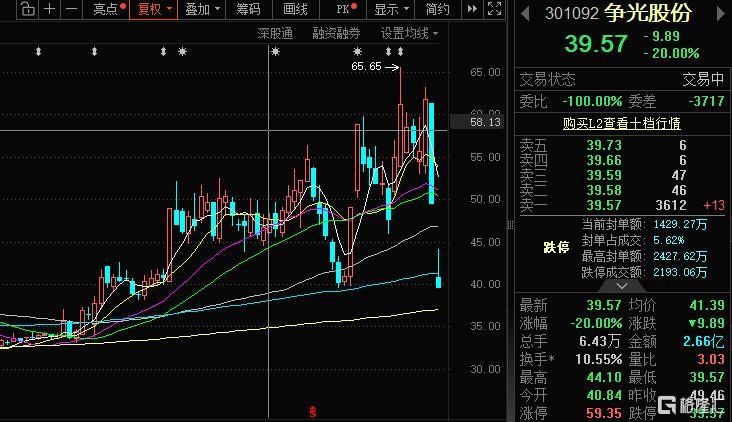Select 卖三 ask price 39.59

pyautogui.click(x=604, y=175)
